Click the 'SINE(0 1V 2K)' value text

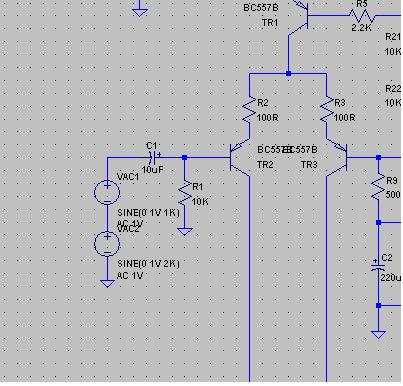click(x=148, y=264)
